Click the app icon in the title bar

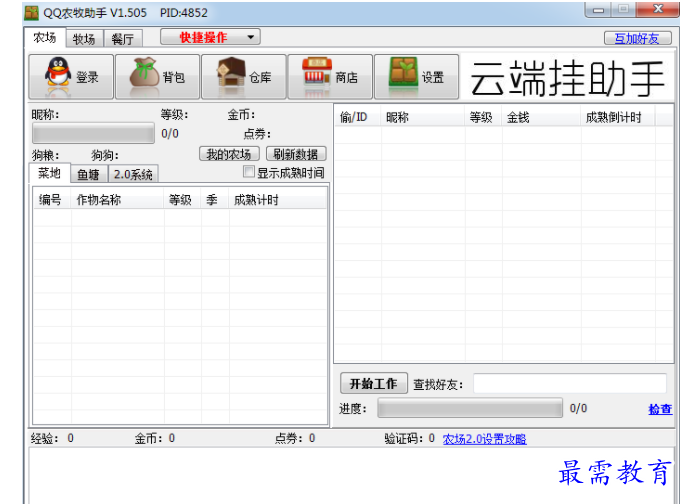point(32,13)
